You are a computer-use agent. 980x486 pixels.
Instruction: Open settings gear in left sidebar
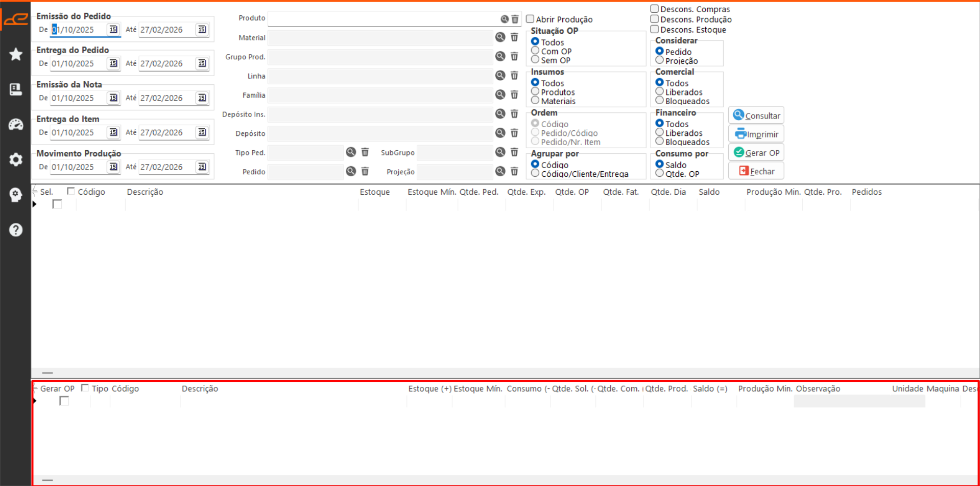point(16,159)
